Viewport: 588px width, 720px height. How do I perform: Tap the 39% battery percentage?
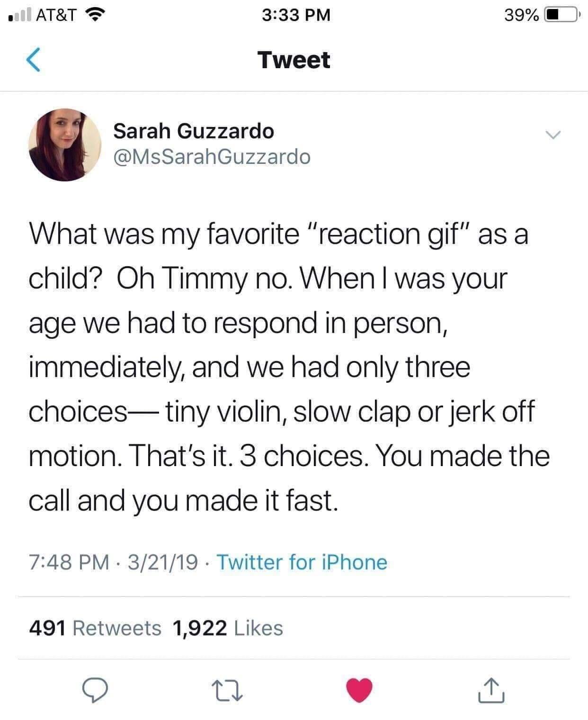click(x=521, y=15)
